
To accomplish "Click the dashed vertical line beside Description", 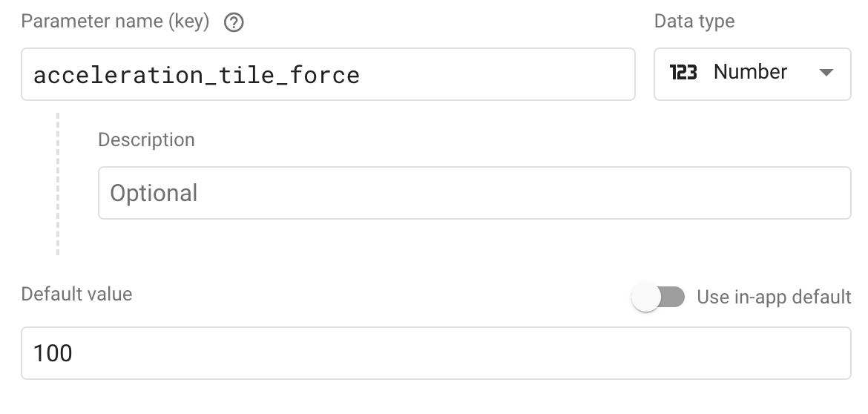I will tap(58, 184).
